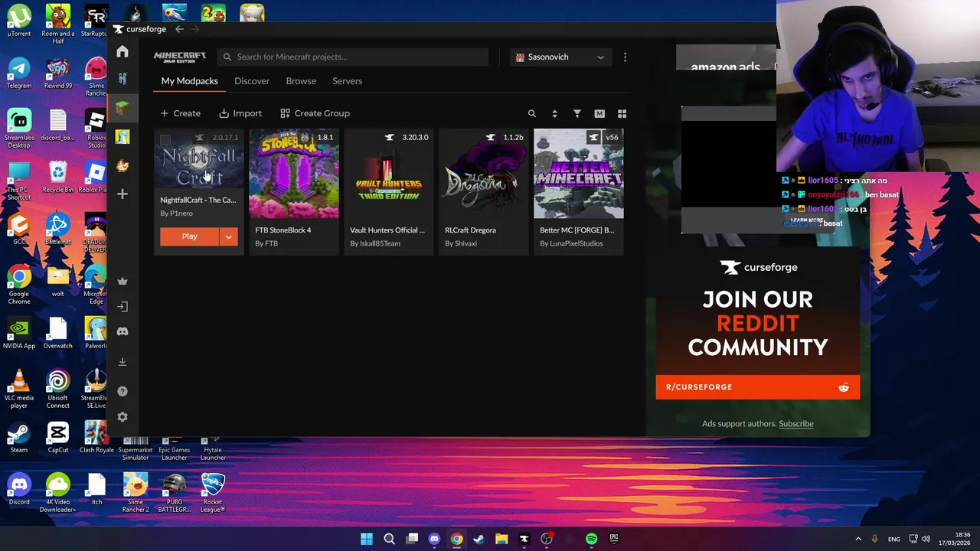Open the Rocket League desktop shortcut
980x551 pixels.
(x=213, y=493)
